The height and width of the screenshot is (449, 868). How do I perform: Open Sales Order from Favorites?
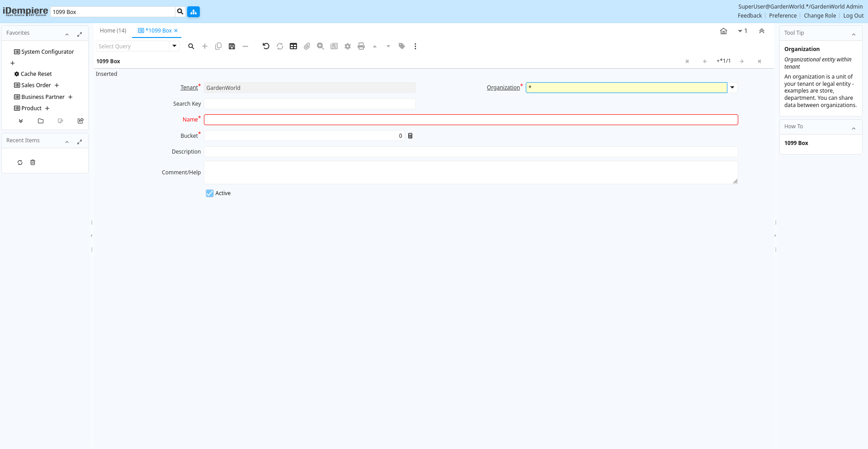coord(36,85)
